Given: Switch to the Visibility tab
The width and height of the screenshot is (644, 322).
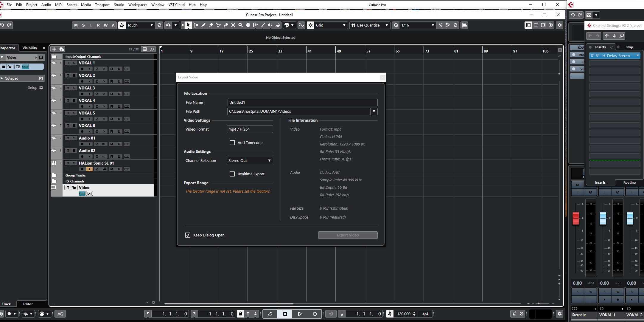Looking at the screenshot, I should click(30, 48).
